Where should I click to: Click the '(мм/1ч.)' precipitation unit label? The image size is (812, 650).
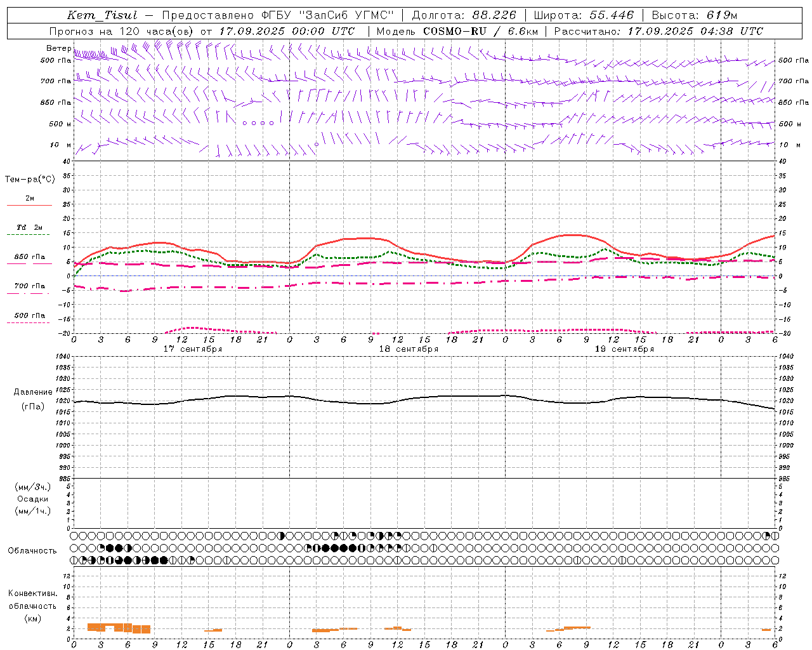click(x=32, y=511)
